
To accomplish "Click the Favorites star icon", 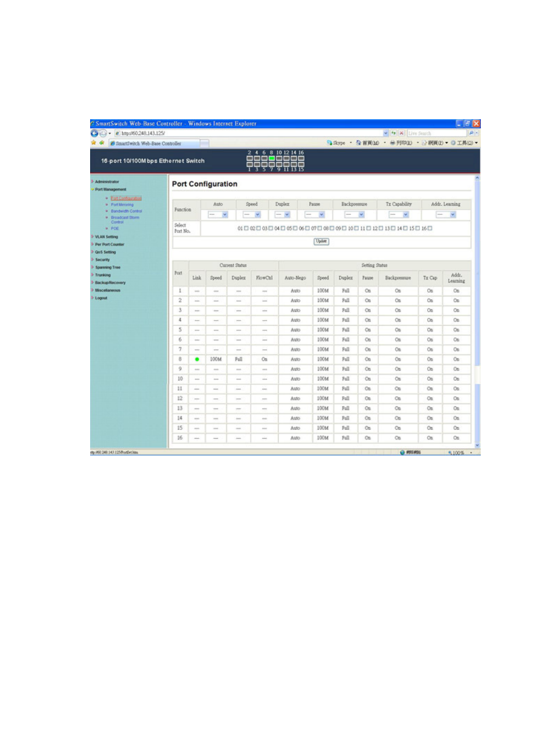I will click(x=93, y=143).
